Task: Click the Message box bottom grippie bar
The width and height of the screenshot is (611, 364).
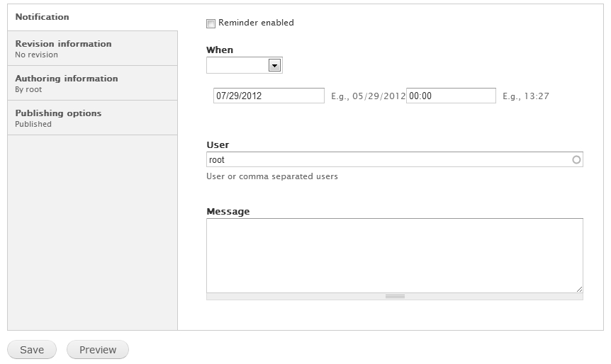Action: (x=395, y=297)
